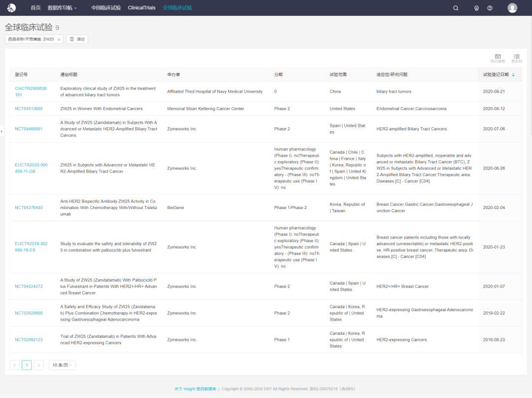Open the search icon in the header
This screenshot has height=398, width=532.
pyautogui.click(x=456, y=8)
